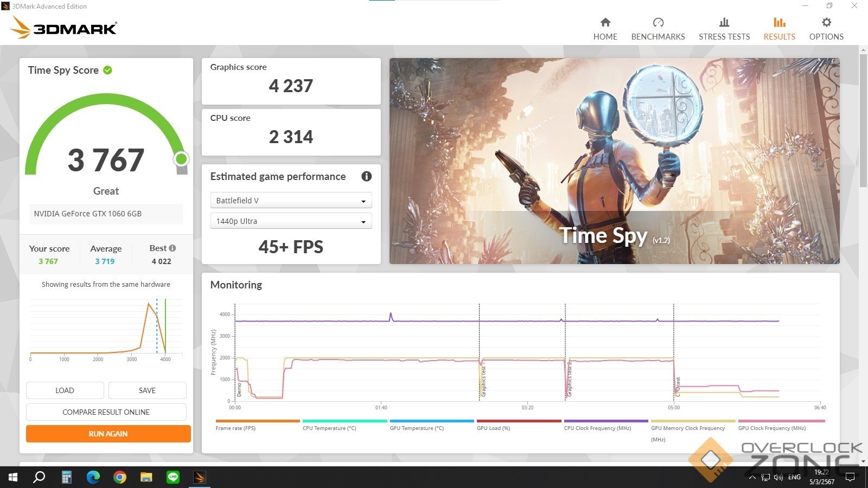
Task: Expand the Battlefield V game dropdown
Action: [x=291, y=201]
